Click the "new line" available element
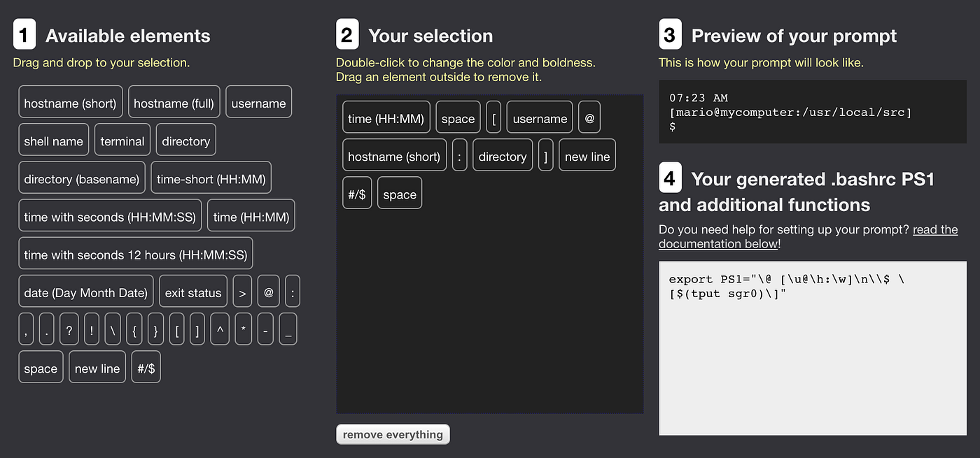The height and width of the screenshot is (458, 980). tap(97, 366)
